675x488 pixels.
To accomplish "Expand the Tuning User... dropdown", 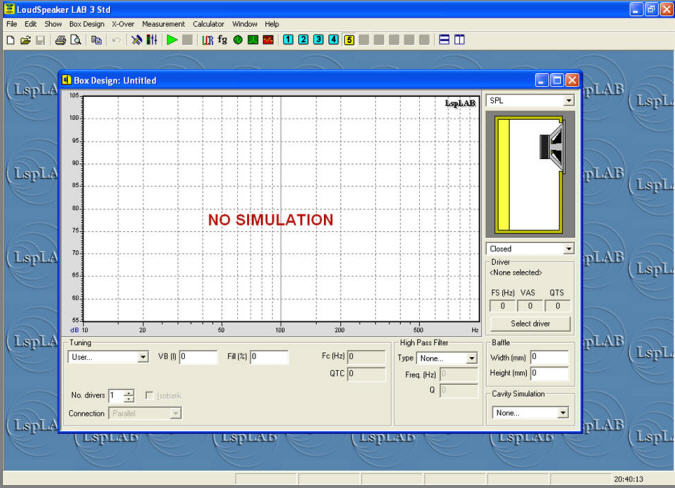I will [x=143, y=357].
